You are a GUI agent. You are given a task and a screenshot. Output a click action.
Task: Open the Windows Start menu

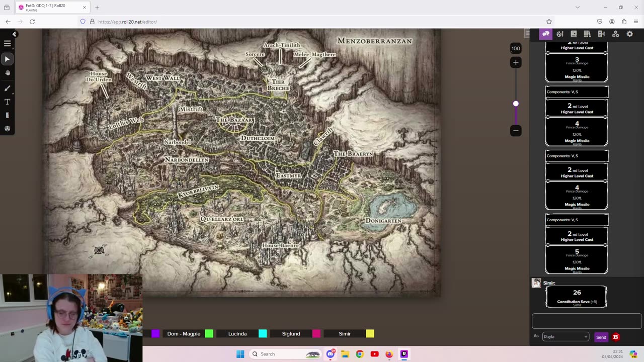pos(240,354)
